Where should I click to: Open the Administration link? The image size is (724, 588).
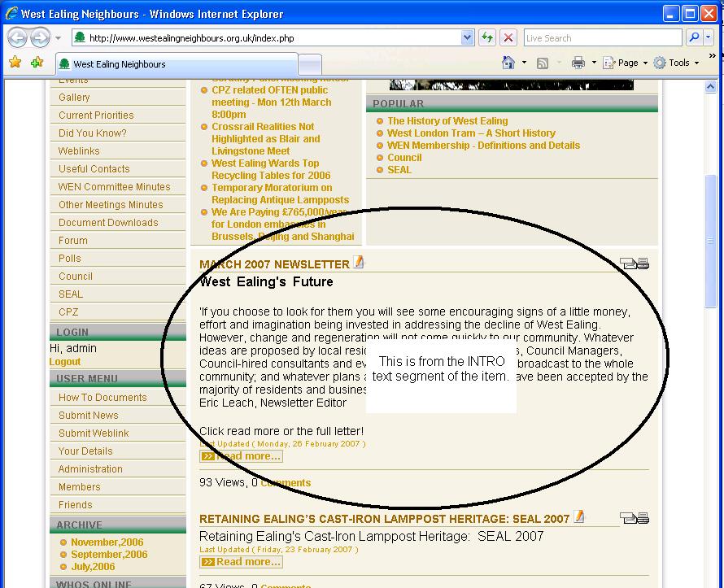(90, 469)
